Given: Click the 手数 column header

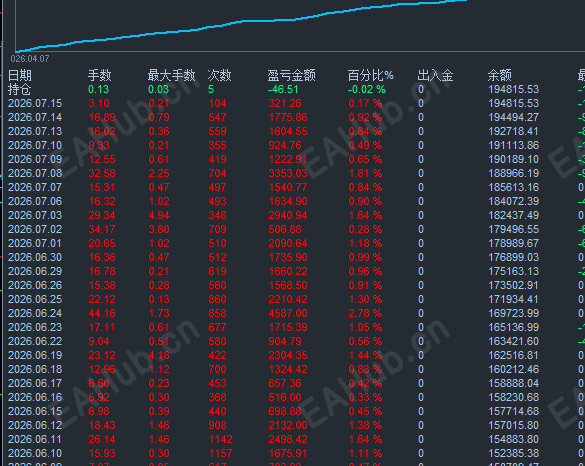Looking at the screenshot, I should [x=100, y=75].
